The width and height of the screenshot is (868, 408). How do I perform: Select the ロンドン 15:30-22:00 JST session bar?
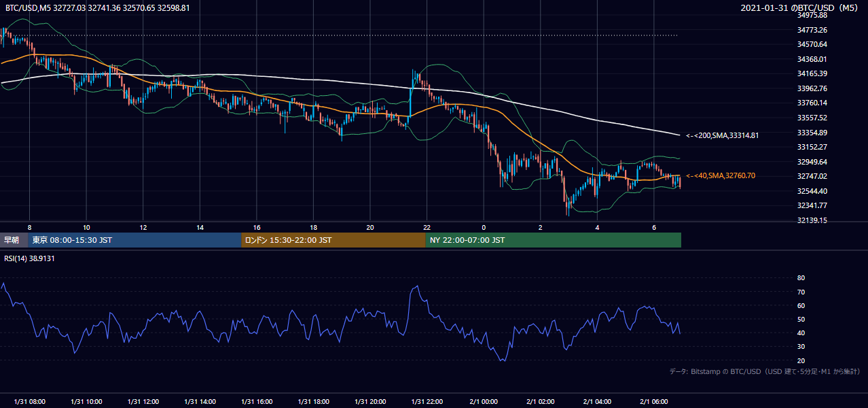pyautogui.click(x=333, y=240)
